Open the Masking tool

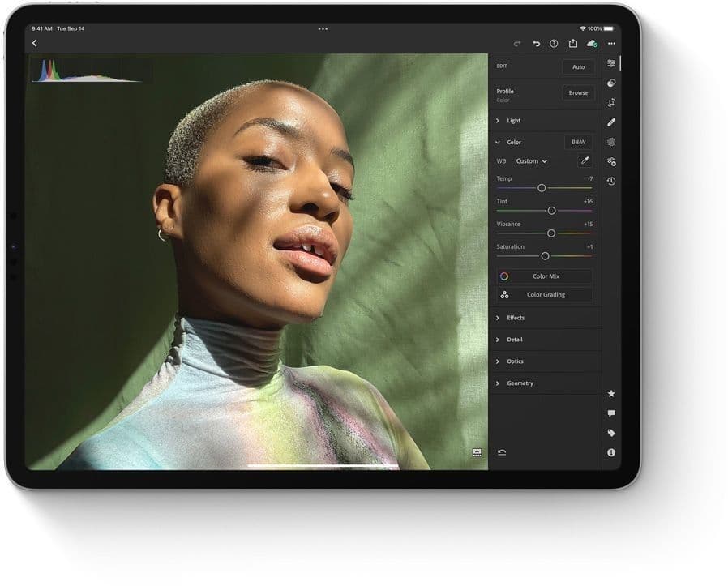click(x=611, y=142)
